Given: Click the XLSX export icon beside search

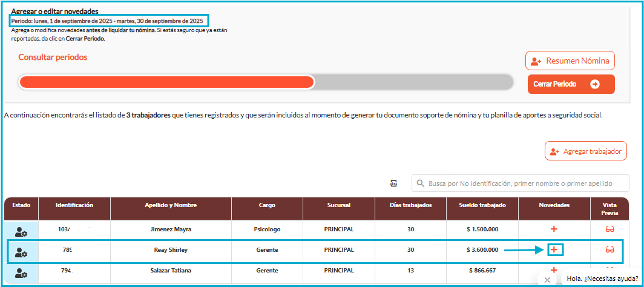Looking at the screenshot, I should click(x=393, y=183).
